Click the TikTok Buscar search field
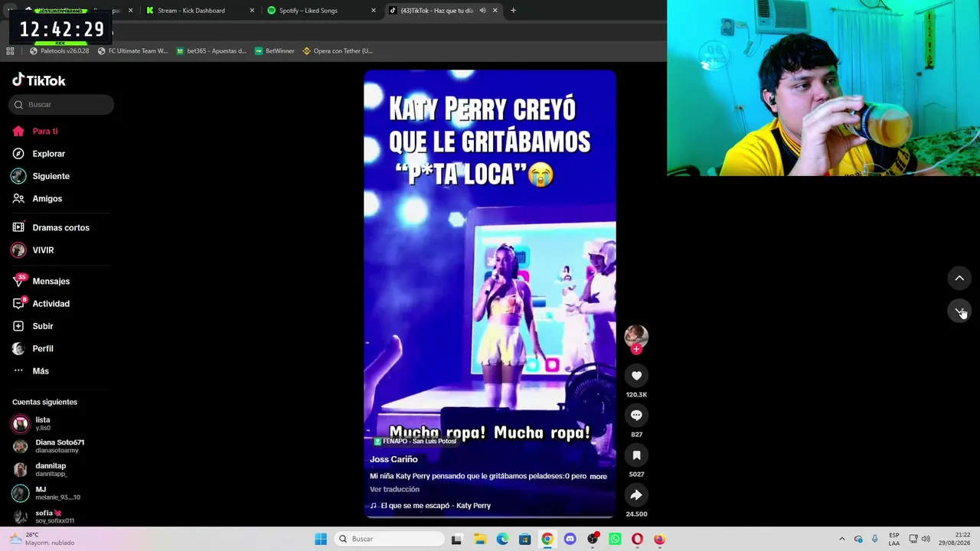 coord(61,105)
